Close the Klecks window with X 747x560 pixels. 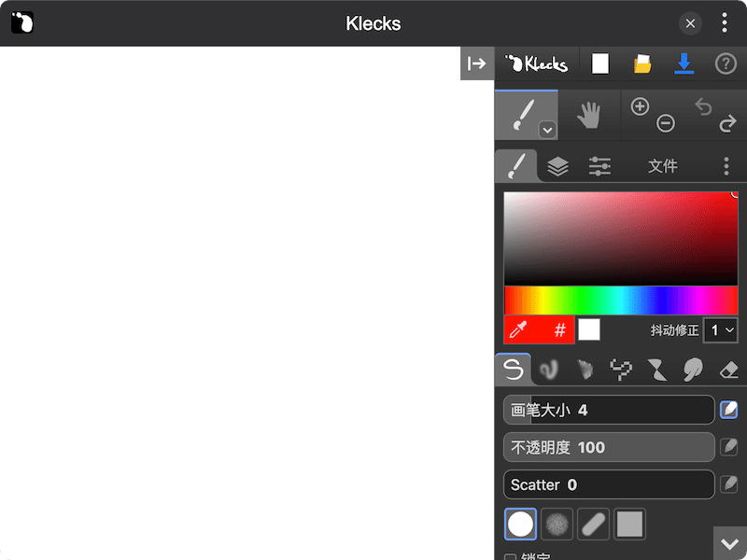(690, 22)
